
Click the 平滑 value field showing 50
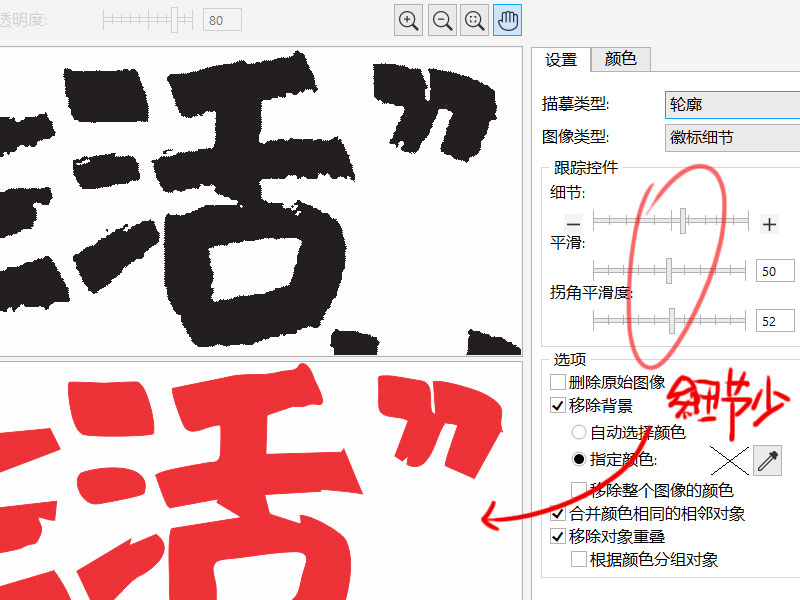tap(775, 271)
